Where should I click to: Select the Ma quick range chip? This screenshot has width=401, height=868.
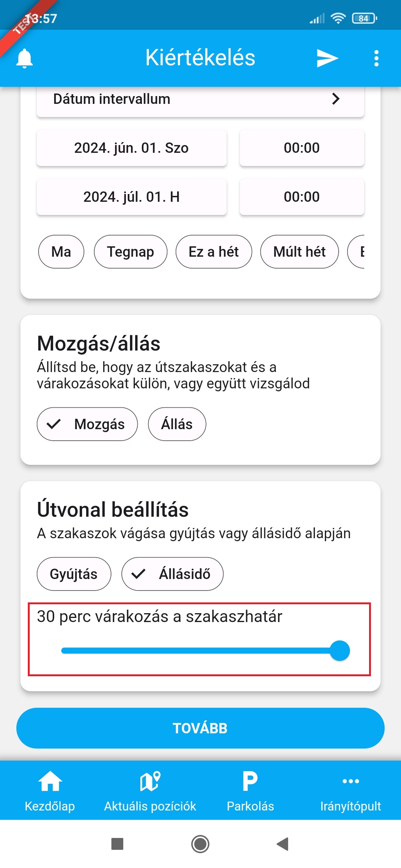click(x=61, y=251)
